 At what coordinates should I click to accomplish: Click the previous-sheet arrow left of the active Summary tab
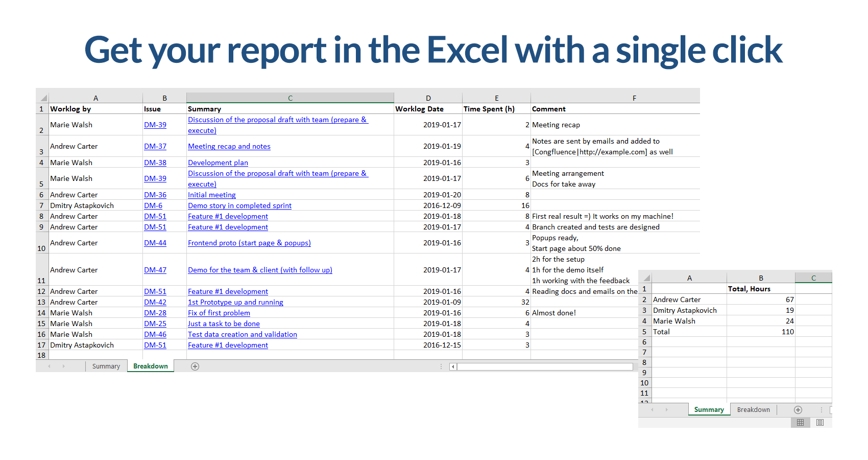pyautogui.click(x=652, y=410)
